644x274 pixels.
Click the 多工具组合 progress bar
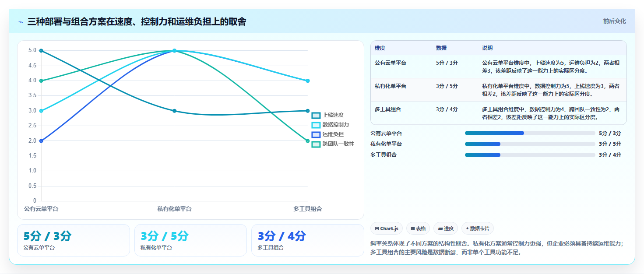click(530, 155)
